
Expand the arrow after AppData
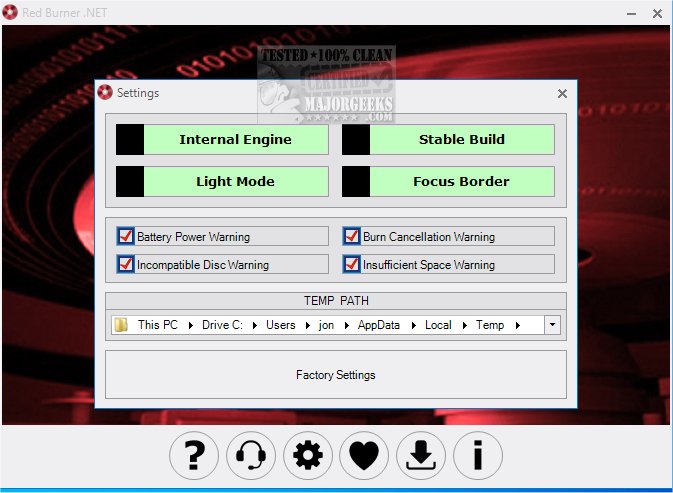click(413, 325)
